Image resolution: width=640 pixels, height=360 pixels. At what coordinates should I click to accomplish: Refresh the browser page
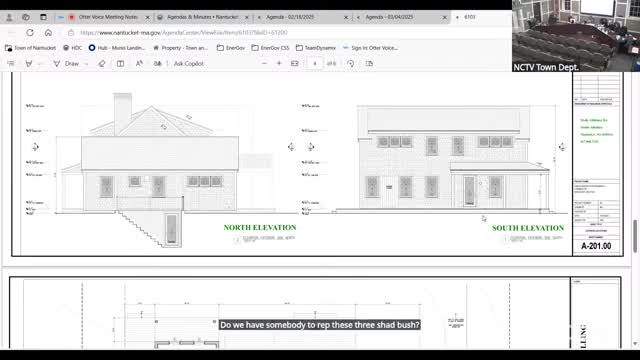(x=30, y=33)
